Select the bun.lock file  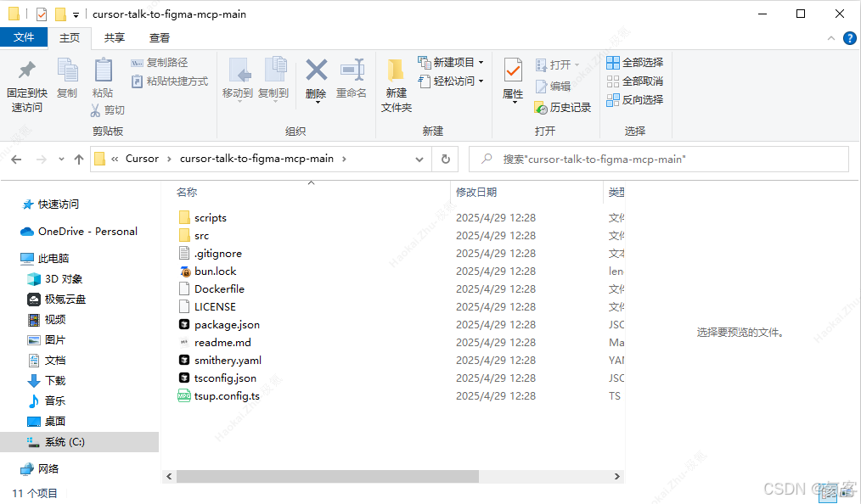coord(216,272)
